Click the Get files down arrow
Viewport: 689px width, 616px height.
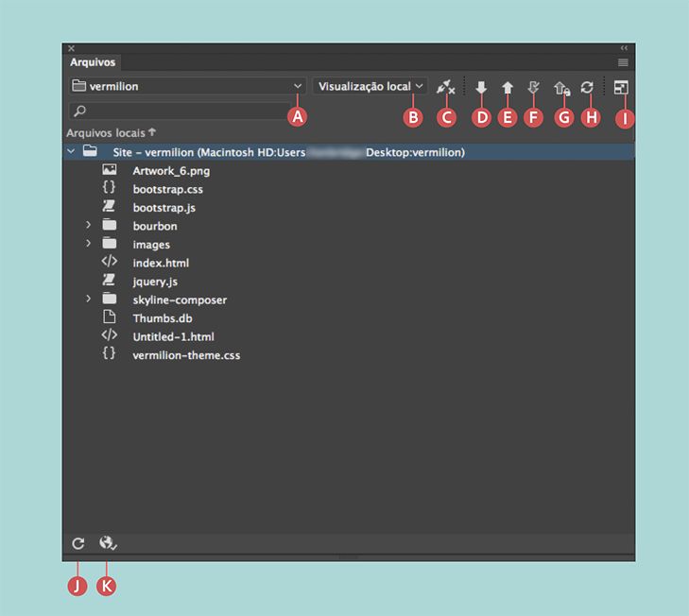click(481, 87)
